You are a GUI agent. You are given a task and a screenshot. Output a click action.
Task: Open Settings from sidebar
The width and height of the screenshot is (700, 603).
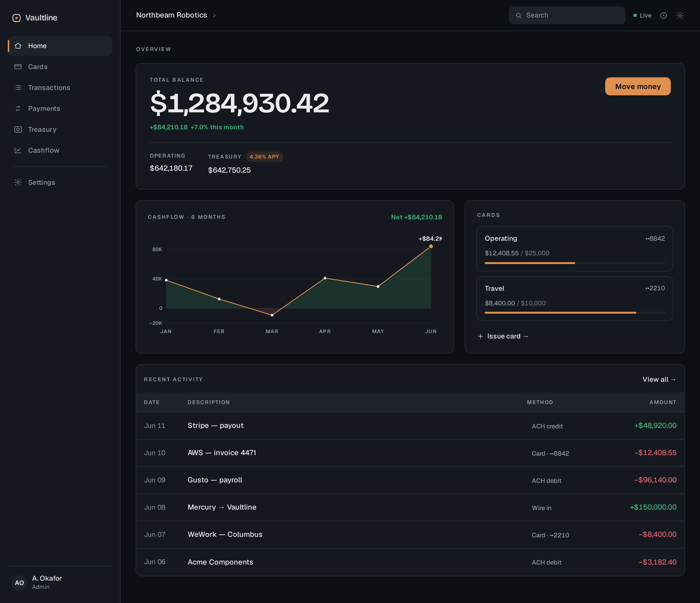click(60, 183)
